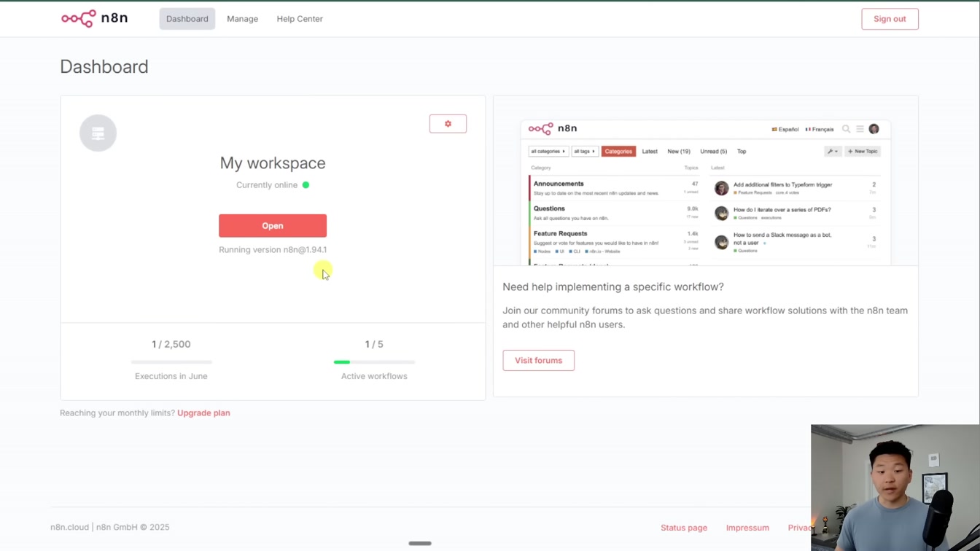Viewport: 980px width, 551px height.
Task: Click the "Currently online" status text
Action: pyautogui.click(x=267, y=185)
